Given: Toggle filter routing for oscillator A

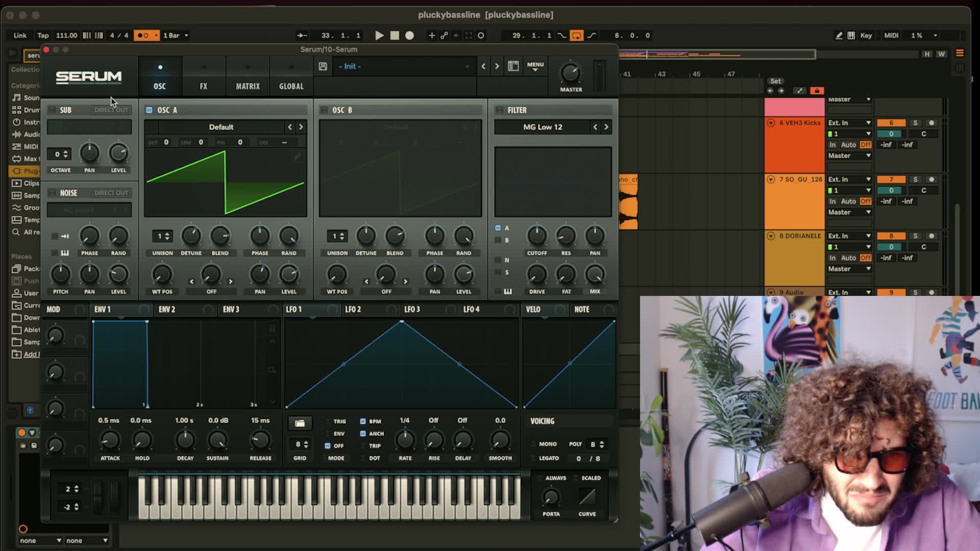Looking at the screenshot, I should click(498, 228).
